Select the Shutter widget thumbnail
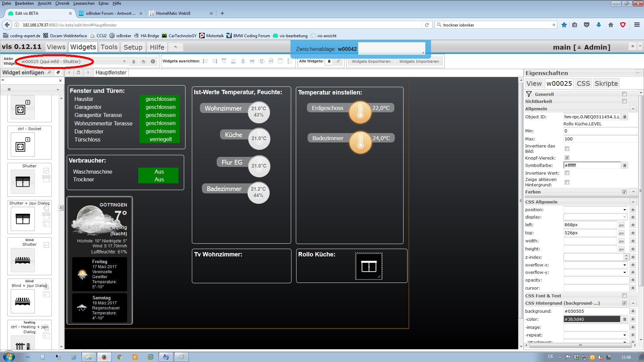644x362 pixels. [x=23, y=182]
